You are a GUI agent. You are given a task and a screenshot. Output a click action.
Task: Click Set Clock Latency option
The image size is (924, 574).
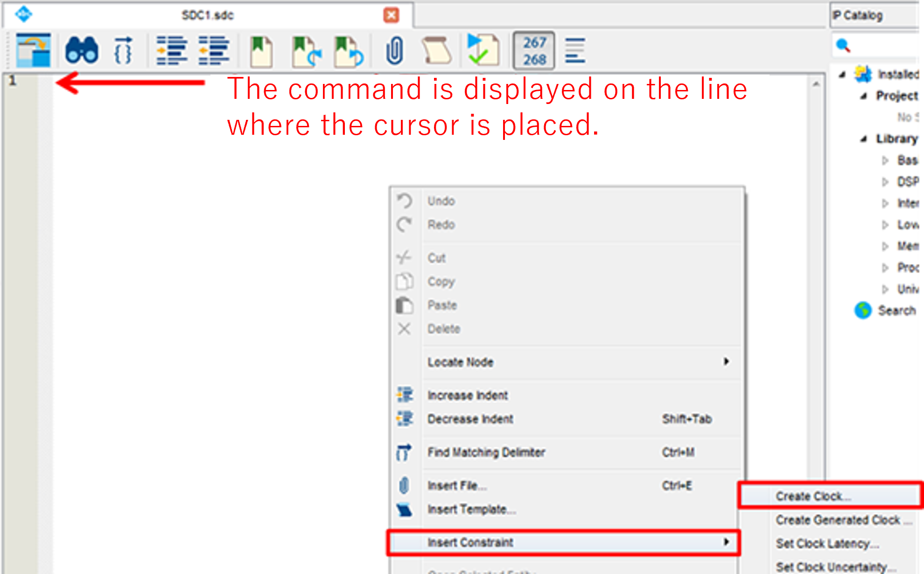827,544
